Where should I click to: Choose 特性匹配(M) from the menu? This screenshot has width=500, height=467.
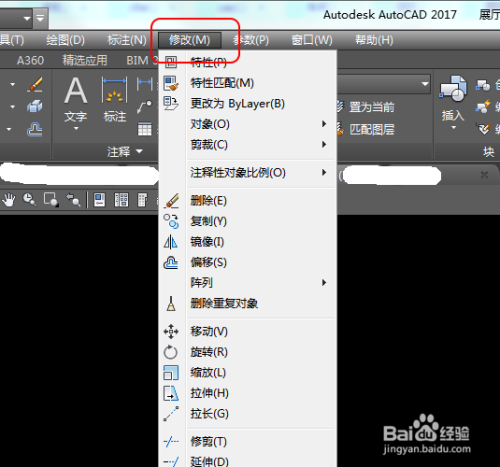(x=248, y=83)
